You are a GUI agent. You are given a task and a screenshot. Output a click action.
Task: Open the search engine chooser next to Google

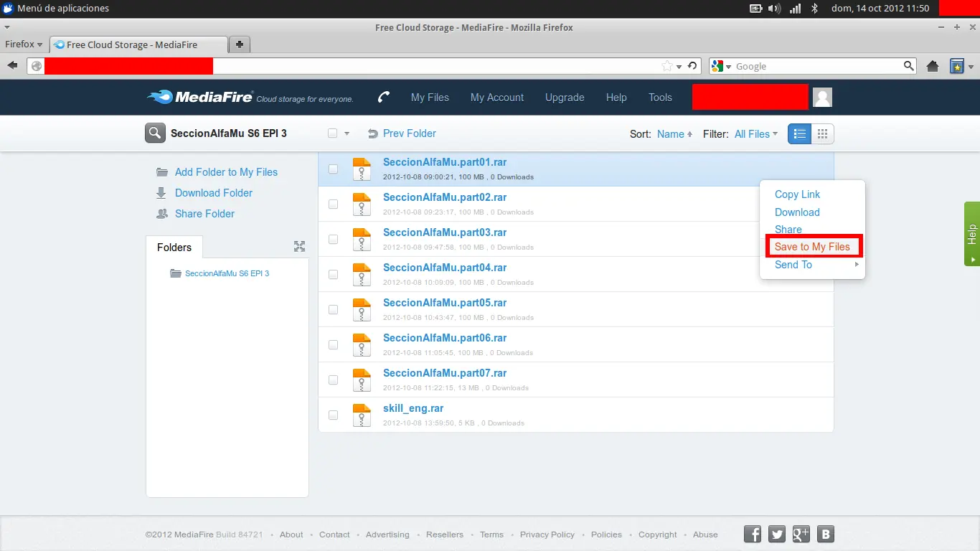[720, 66]
